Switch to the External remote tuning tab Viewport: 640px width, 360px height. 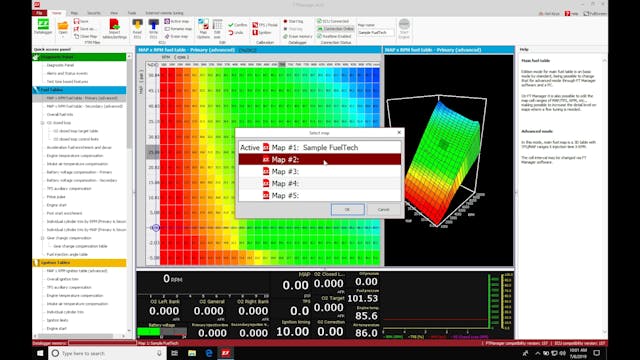(164, 13)
